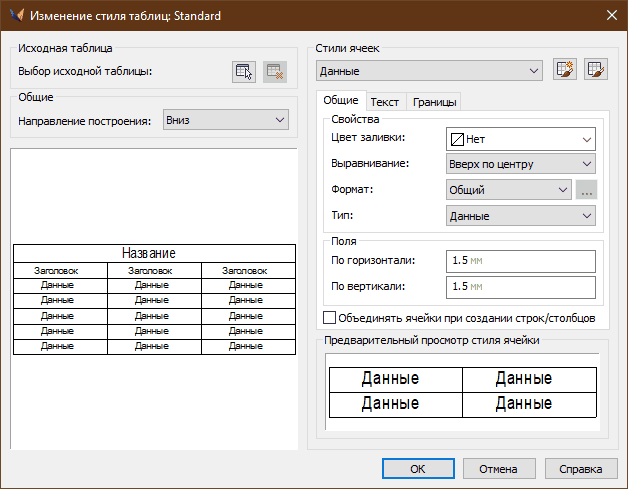This screenshot has width=628, height=489.
Task: Switch to the 'Границы' tab
Action: point(434,102)
